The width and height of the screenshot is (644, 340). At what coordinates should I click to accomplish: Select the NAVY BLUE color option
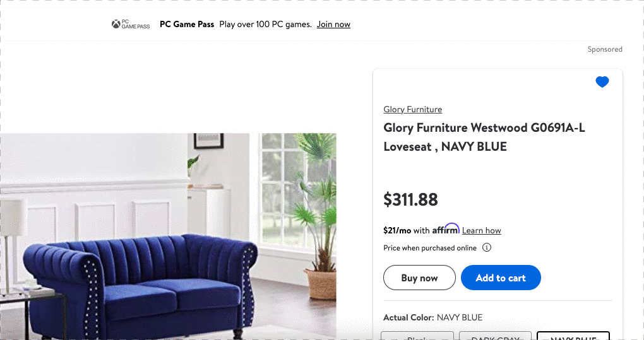[573, 336]
